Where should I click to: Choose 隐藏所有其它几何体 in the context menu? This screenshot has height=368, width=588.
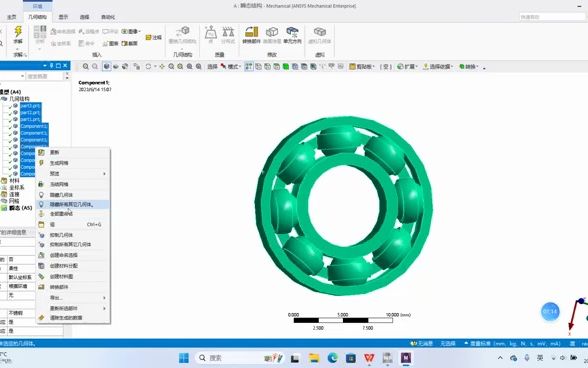pyautogui.click(x=73, y=204)
